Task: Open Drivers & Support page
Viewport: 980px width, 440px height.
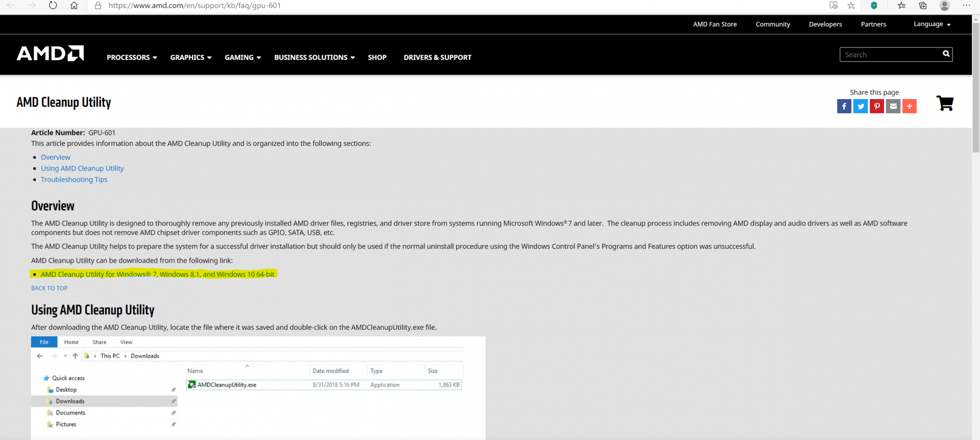Action: [x=437, y=58]
